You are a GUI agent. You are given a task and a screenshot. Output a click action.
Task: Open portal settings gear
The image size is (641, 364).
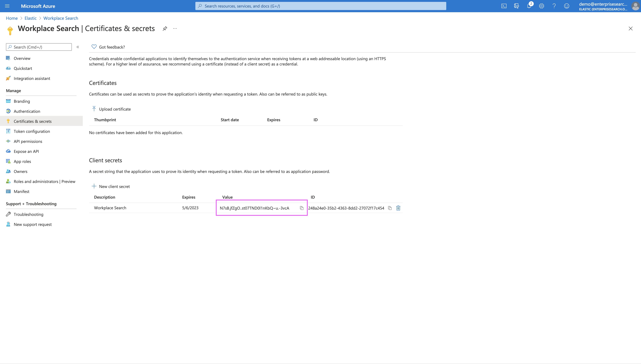point(541,6)
